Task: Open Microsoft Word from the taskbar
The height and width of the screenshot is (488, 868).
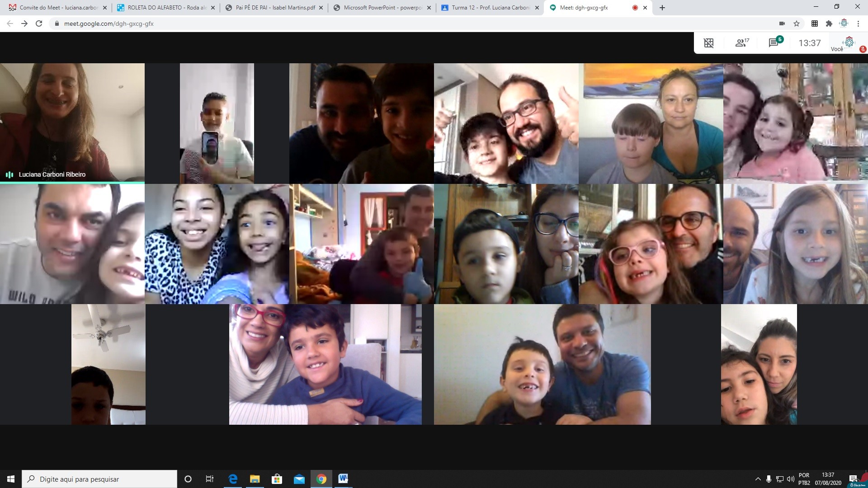Action: click(343, 479)
